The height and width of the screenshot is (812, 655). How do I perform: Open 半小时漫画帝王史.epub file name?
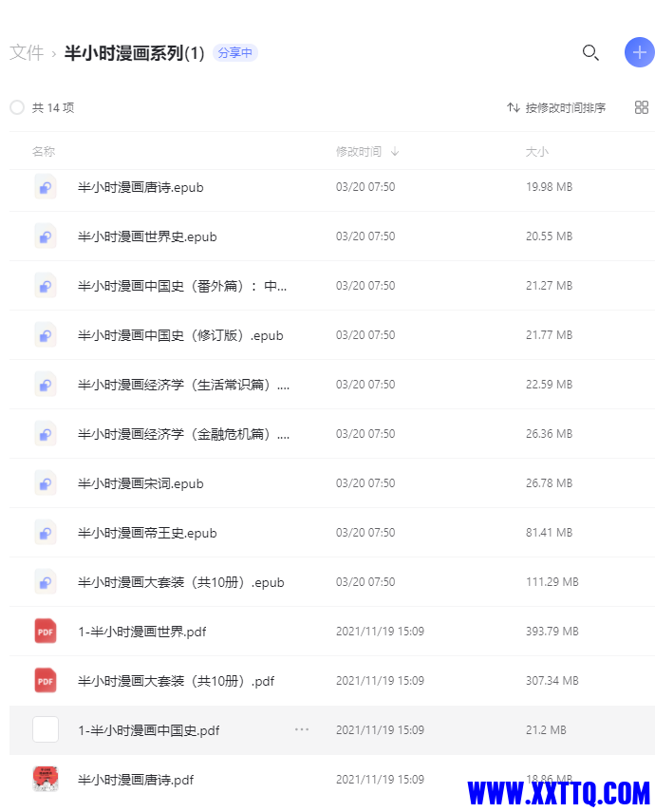click(147, 533)
